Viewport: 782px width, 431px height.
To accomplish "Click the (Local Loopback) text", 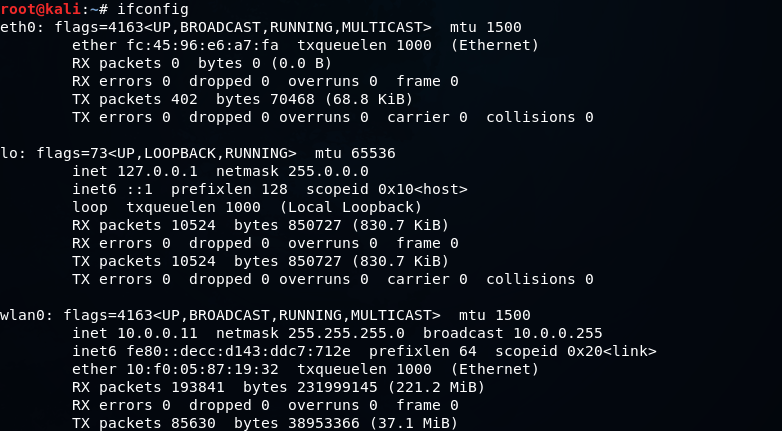I will tap(351, 208).
